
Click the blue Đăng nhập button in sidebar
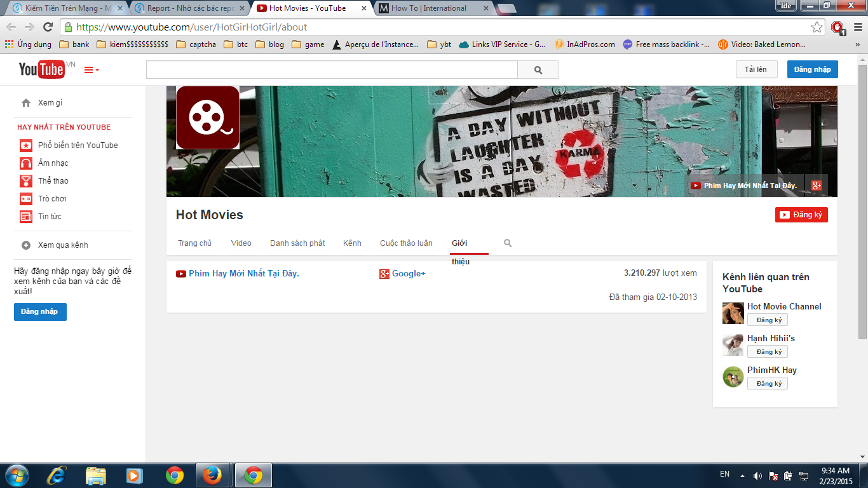coord(40,312)
